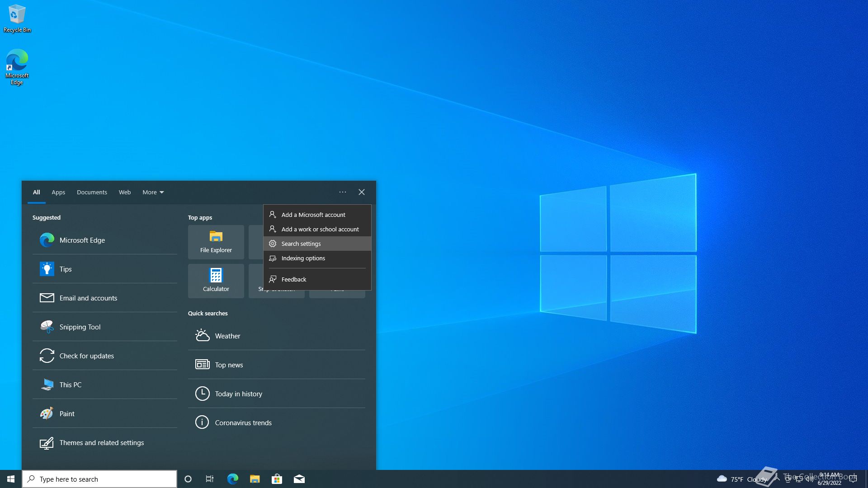Choose Add a work or school account
The height and width of the screenshot is (488, 868).
[x=317, y=229]
